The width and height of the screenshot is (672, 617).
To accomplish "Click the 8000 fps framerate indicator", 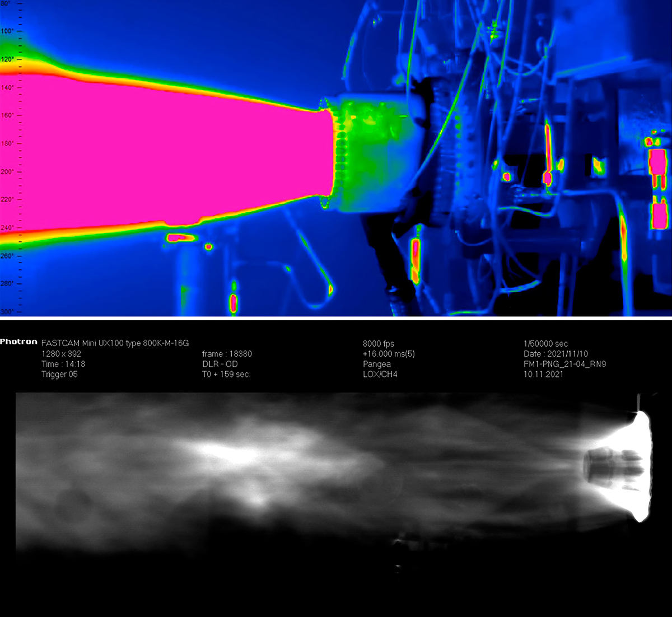I will tap(378, 343).
